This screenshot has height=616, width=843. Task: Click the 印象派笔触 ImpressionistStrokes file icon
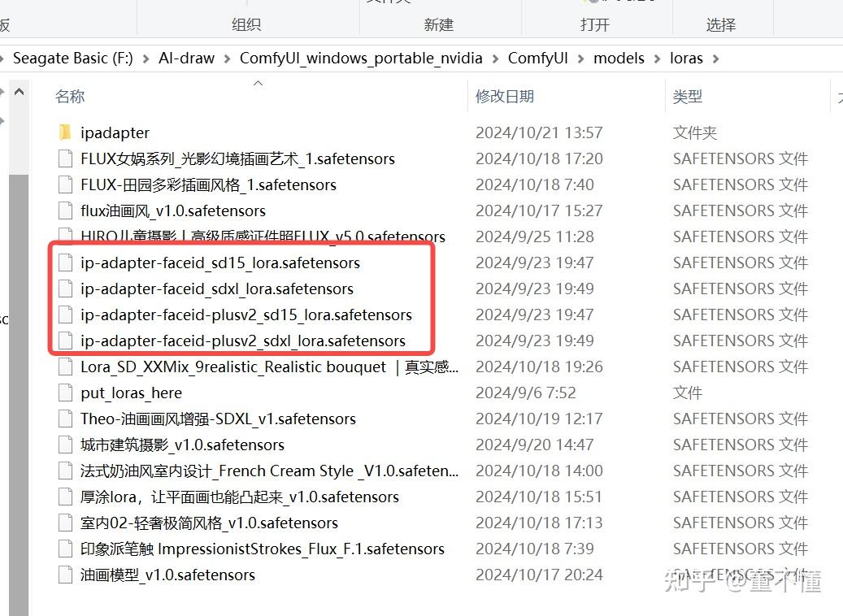pos(65,549)
